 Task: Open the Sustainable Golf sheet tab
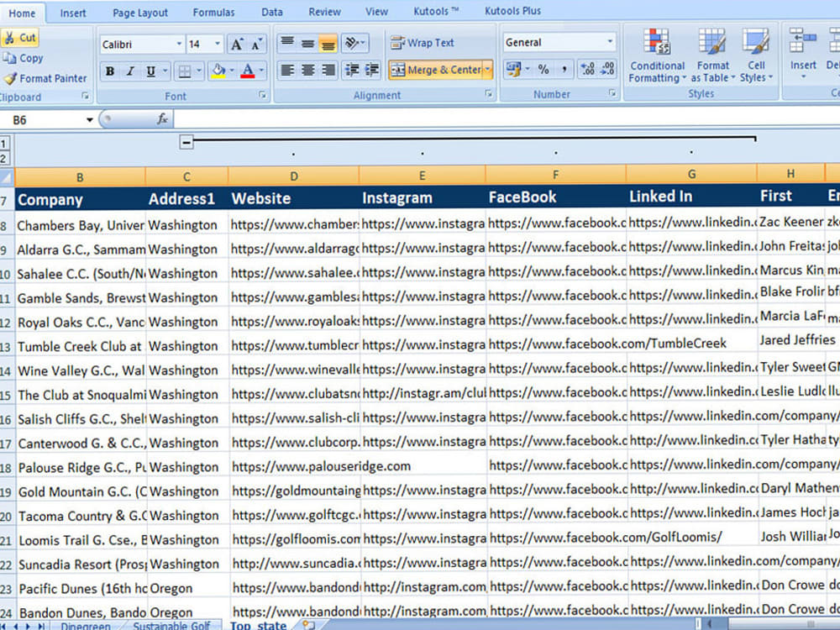[171, 626]
